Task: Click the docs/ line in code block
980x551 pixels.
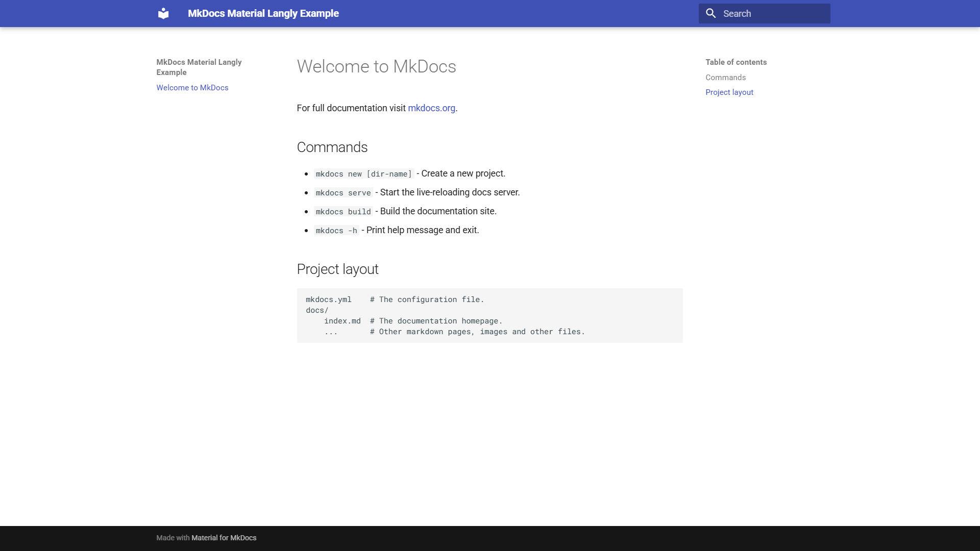Action: tap(317, 310)
